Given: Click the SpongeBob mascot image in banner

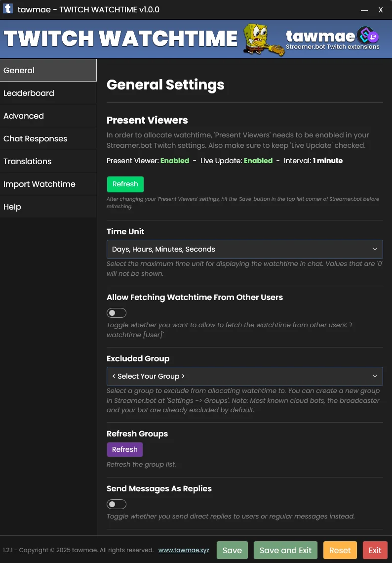Looking at the screenshot, I should tap(264, 40).
